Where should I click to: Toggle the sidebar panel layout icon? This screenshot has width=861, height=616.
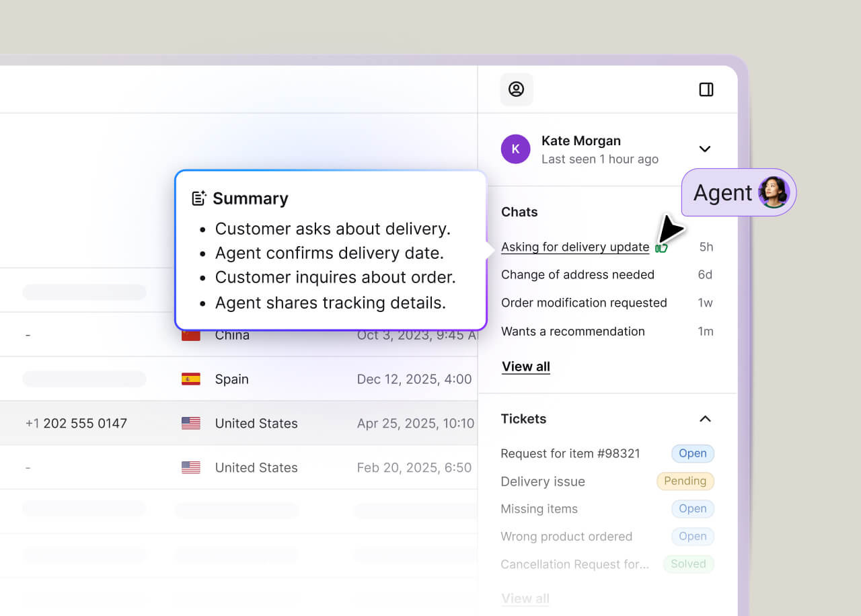click(706, 89)
